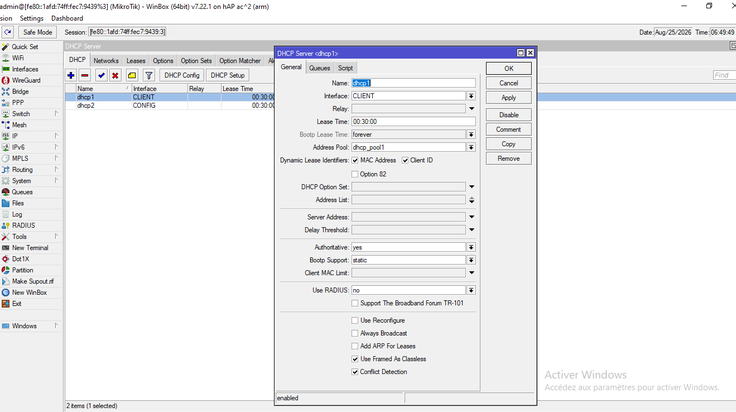736x412 pixels.
Task: Enable Always Broadcast checkbox
Action: 355,333
